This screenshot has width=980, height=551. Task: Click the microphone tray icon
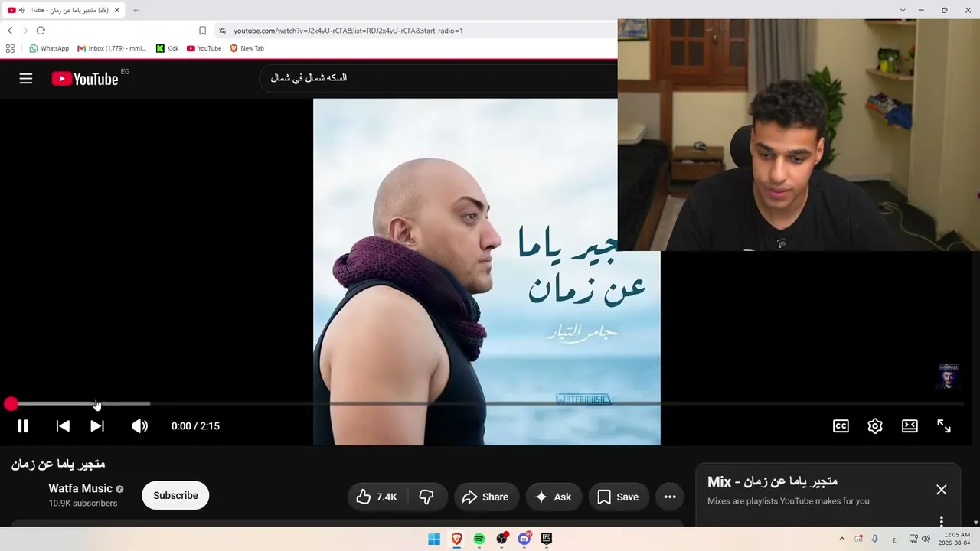[875, 539]
